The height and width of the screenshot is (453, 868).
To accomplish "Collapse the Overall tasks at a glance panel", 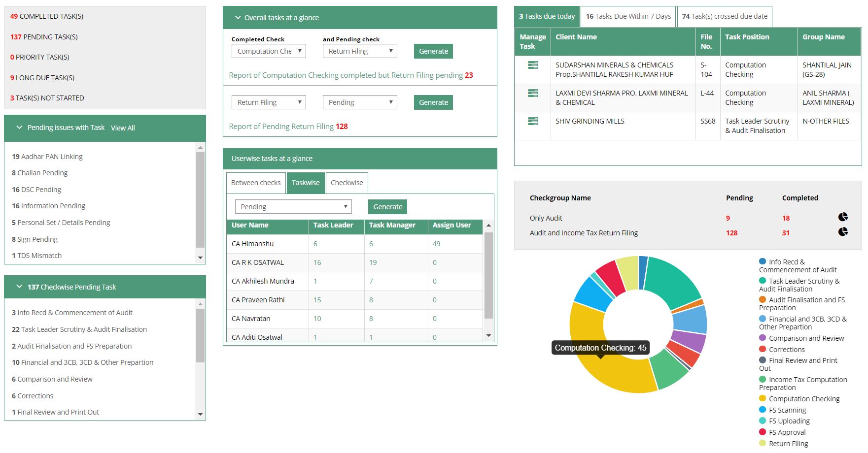I will (239, 17).
